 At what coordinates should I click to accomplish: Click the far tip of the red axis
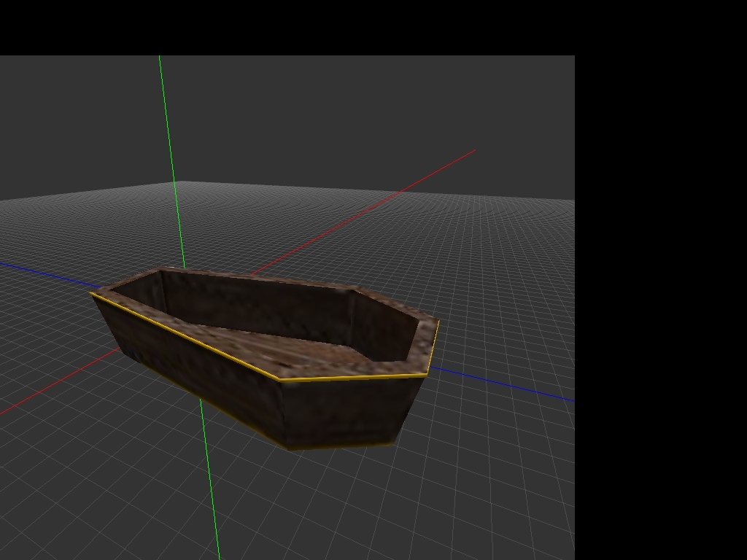(474, 151)
